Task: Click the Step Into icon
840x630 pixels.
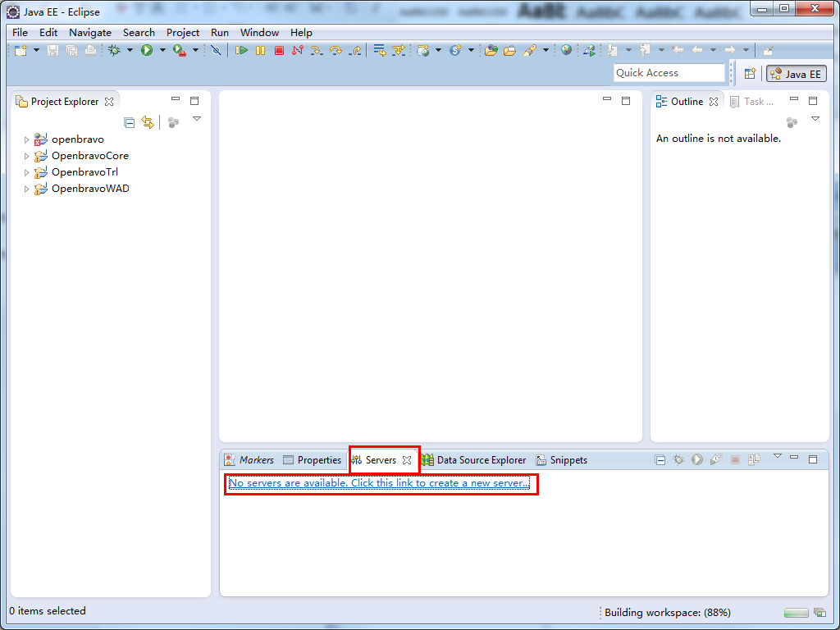Action: pos(317,50)
